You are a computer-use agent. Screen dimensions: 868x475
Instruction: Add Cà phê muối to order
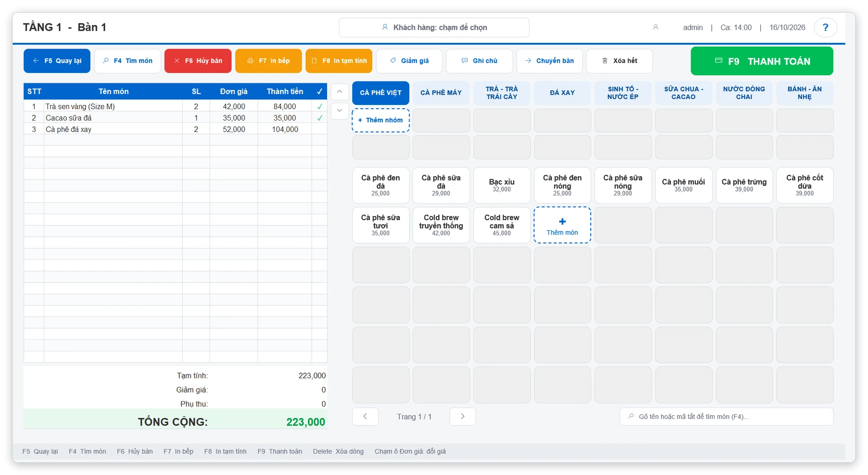coord(683,185)
